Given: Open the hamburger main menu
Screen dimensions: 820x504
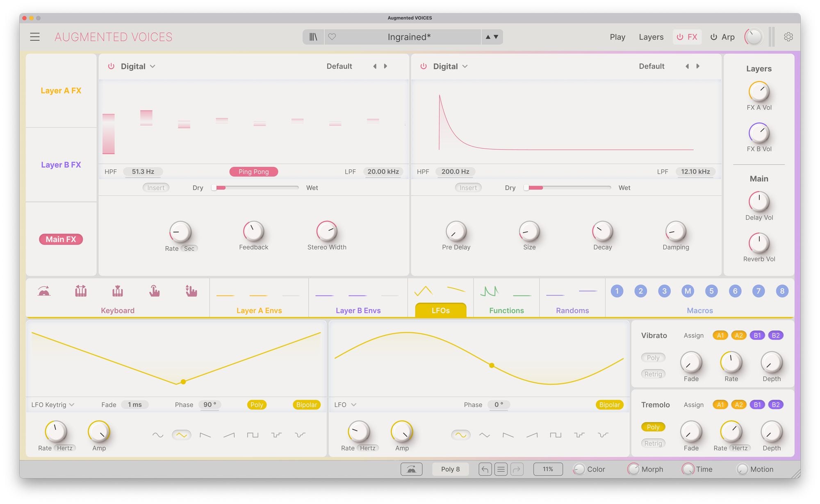Looking at the screenshot, I should pyautogui.click(x=35, y=37).
